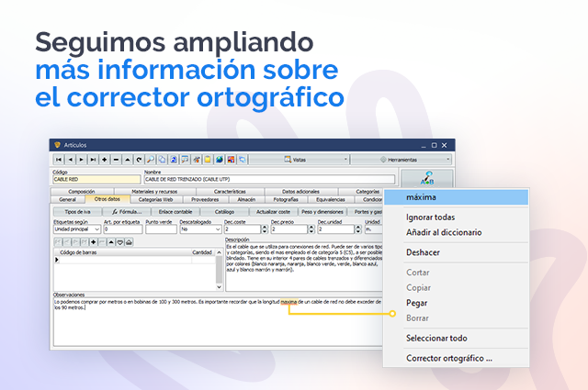Image resolution: width=588 pixels, height=390 pixels.
Task: Expand the Etiquetas según Unidad principal dropdown
Action: pyautogui.click(x=97, y=229)
